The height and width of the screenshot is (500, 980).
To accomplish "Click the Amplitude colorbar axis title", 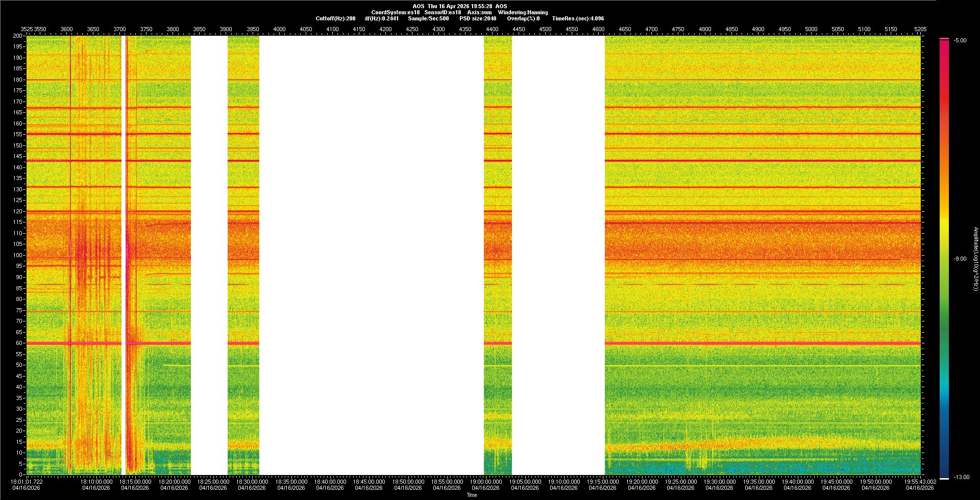I will point(975,259).
